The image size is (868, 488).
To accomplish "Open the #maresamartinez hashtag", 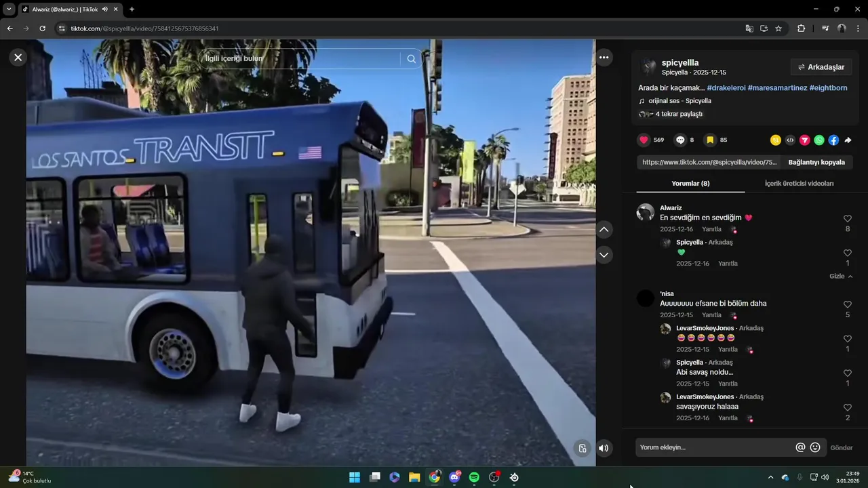I will (777, 88).
